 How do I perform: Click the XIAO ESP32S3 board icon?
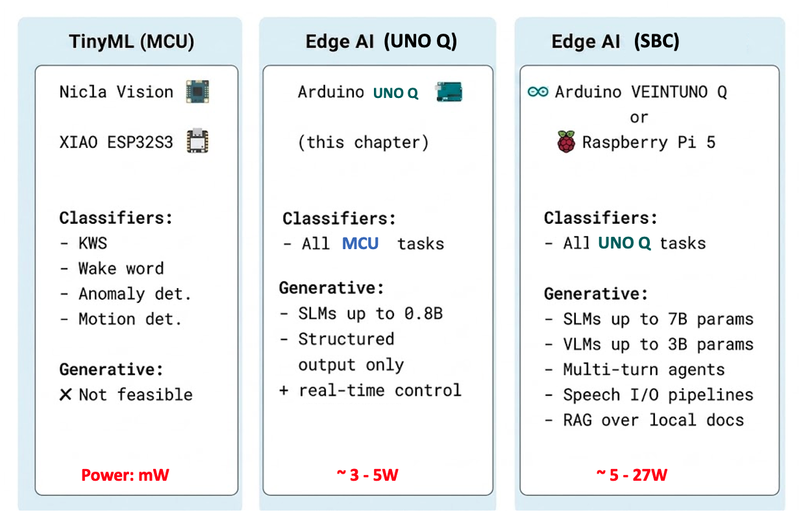pos(198,141)
